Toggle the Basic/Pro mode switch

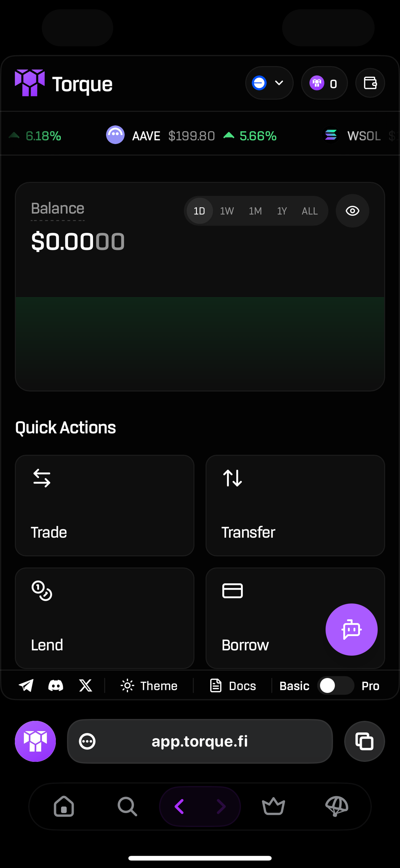[335, 685]
